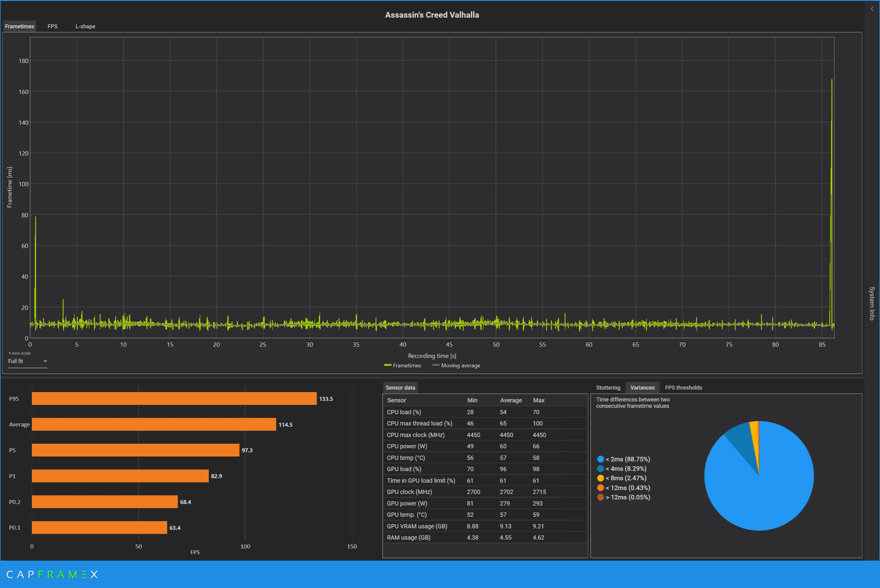Select the GPU clock (MHz) row
Screen dimensions: 880x588
click(485, 492)
